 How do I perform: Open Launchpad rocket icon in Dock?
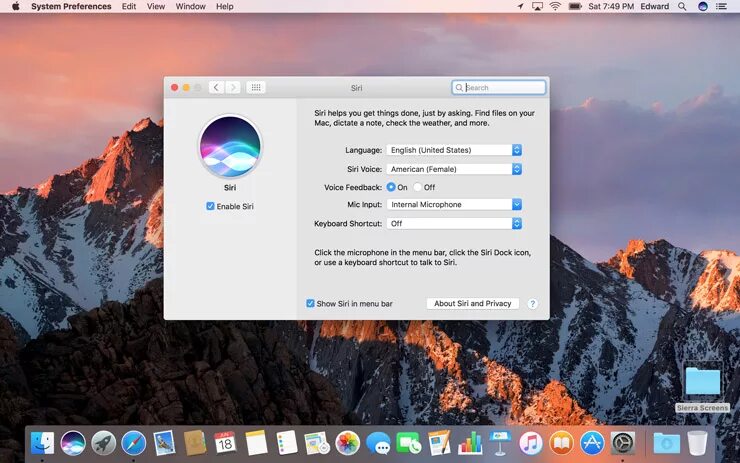click(x=103, y=443)
